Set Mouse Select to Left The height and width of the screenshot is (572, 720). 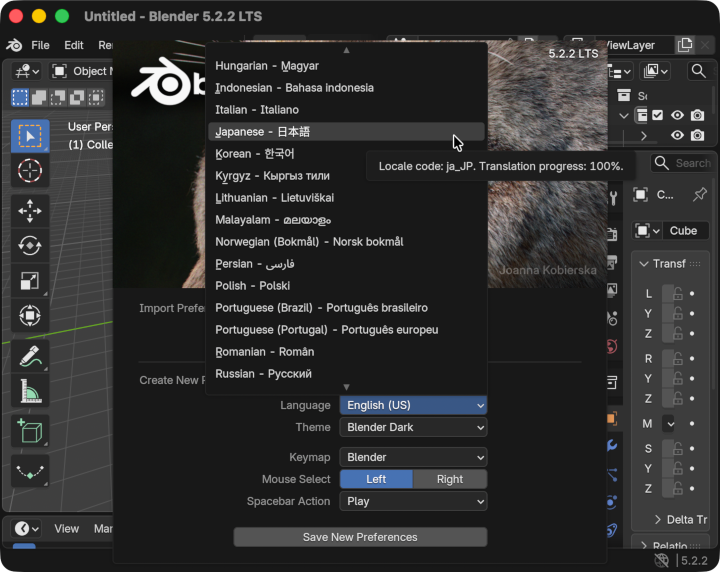coord(376,479)
